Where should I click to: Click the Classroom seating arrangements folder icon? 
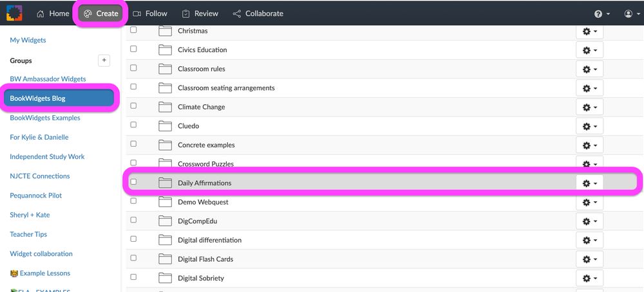pos(165,87)
